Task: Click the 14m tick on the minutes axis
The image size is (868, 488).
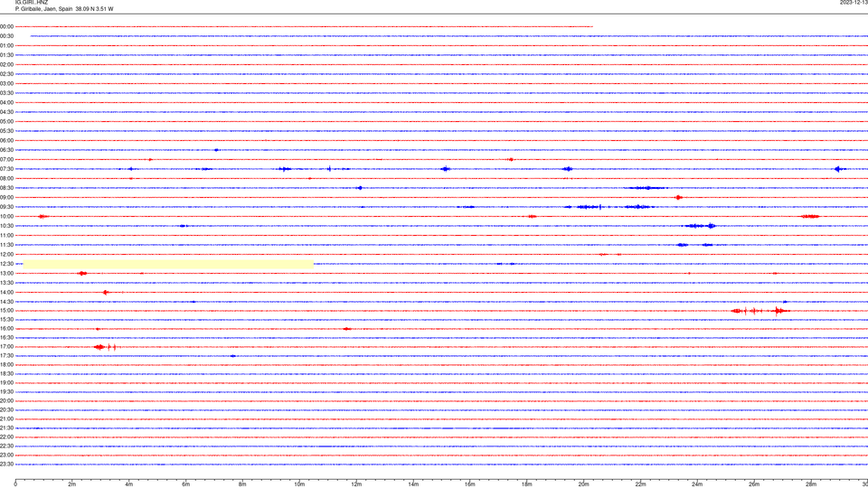Action: pyautogui.click(x=413, y=484)
